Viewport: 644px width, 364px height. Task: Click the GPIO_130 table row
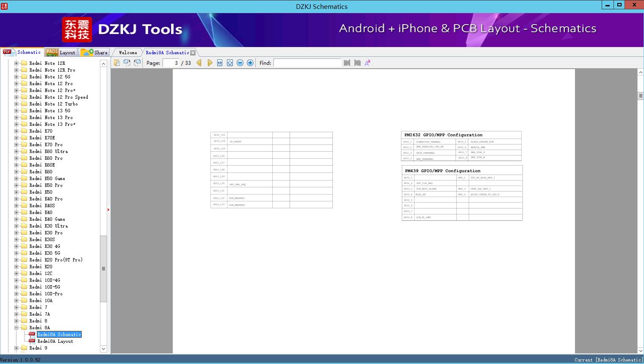click(x=271, y=184)
